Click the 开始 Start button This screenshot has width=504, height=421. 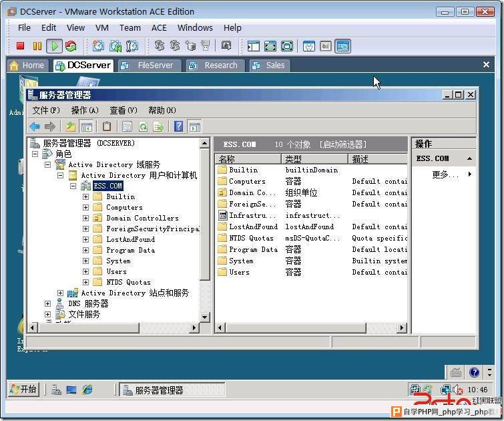[x=23, y=390]
